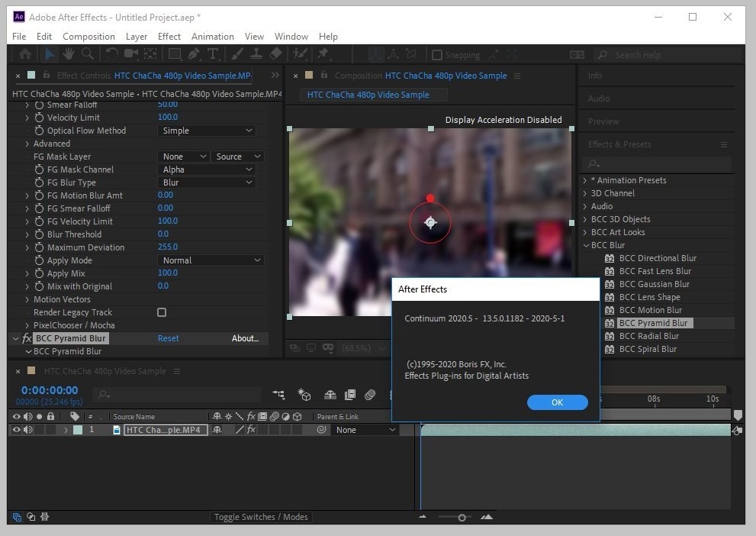Toggle the BCC Pyramid Blur fx switch
Viewport: 756px width, 536px height.
click(27, 338)
